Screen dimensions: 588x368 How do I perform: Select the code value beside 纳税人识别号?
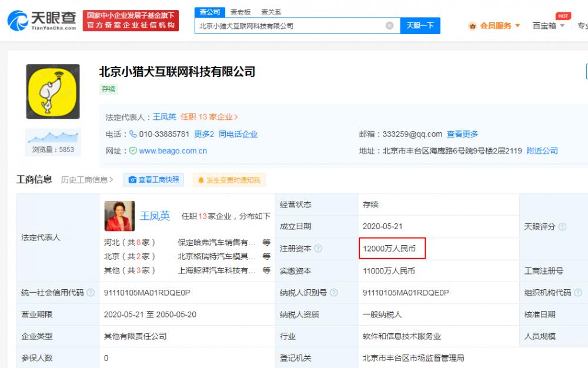point(406,293)
